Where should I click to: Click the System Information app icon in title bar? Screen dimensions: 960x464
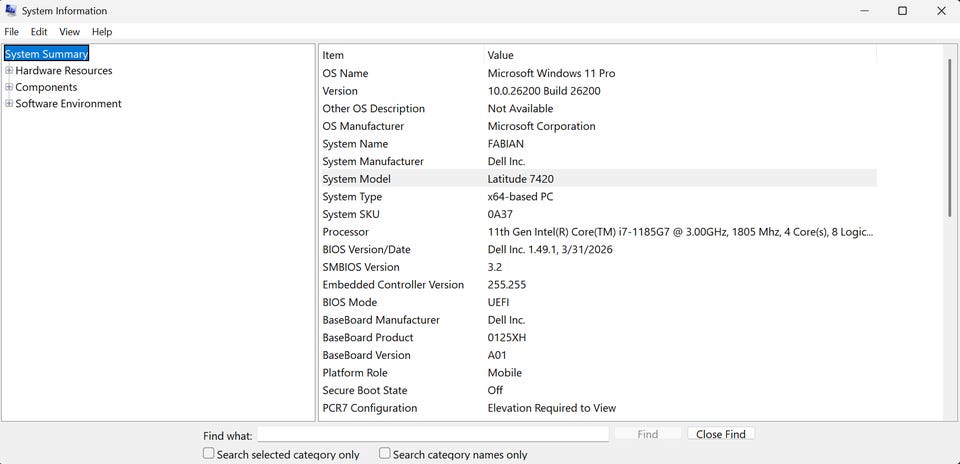pos(10,10)
